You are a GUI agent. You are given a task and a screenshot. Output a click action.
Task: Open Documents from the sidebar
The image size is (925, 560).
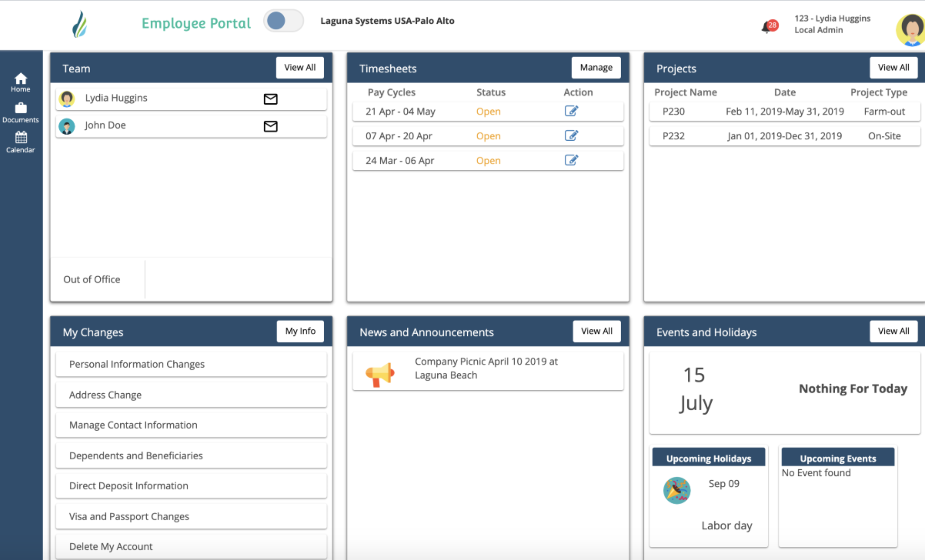[20, 113]
